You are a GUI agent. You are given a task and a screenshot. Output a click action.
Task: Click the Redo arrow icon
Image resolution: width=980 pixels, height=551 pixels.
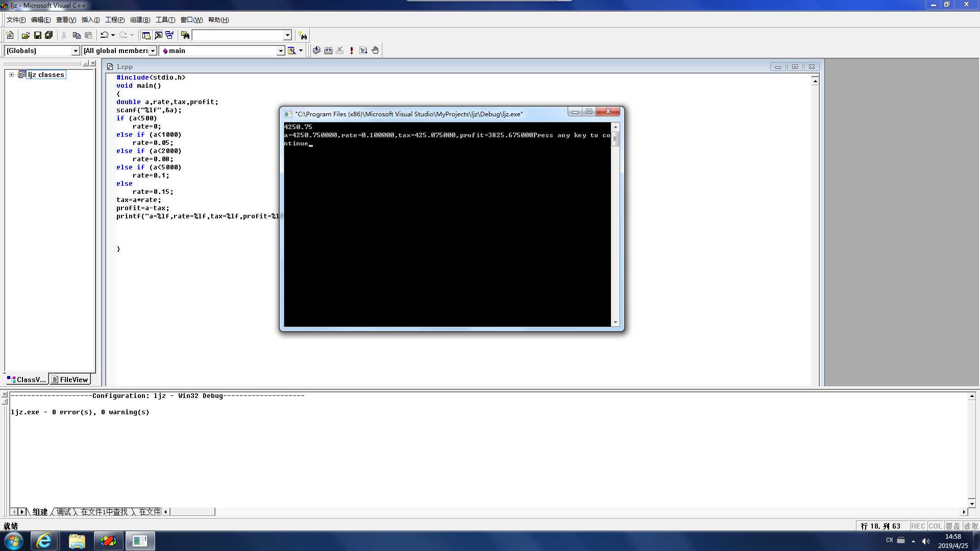tap(123, 35)
